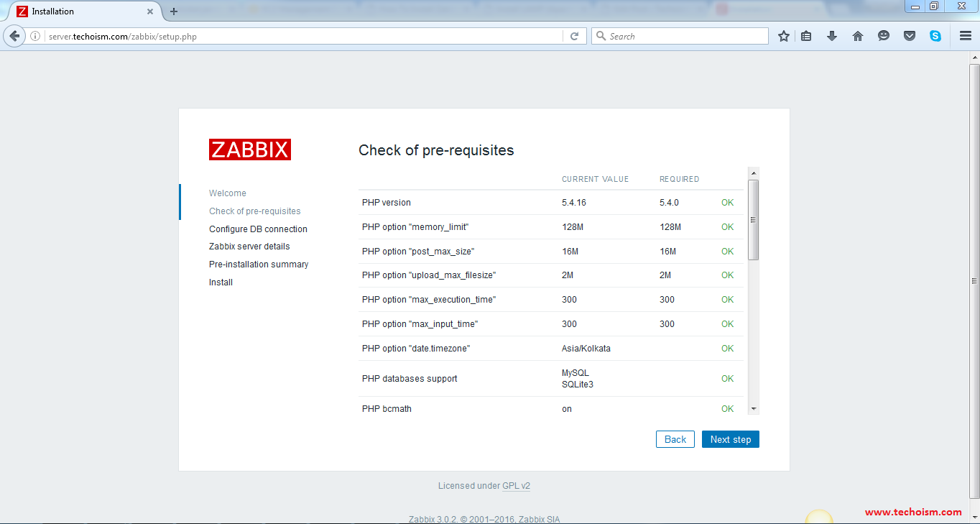The height and width of the screenshot is (524, 980).
Task: Click the MySQL database value
Action: click(575, 373)
